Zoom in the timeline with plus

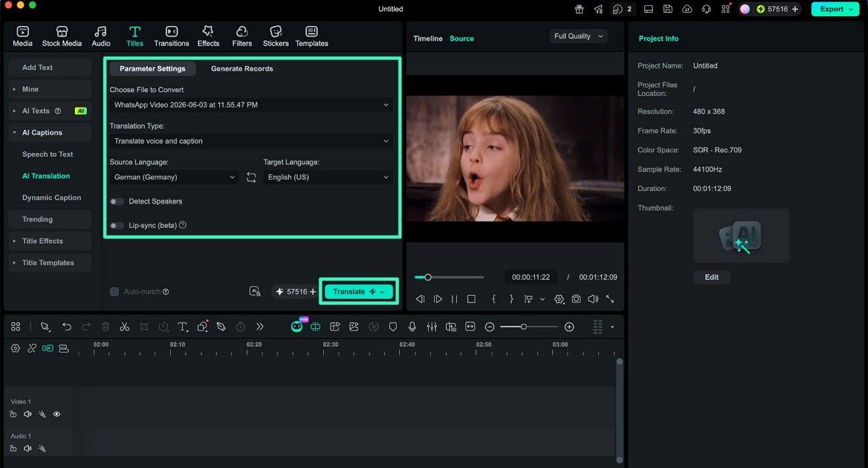pyautogui.click(x=569, y=326)
